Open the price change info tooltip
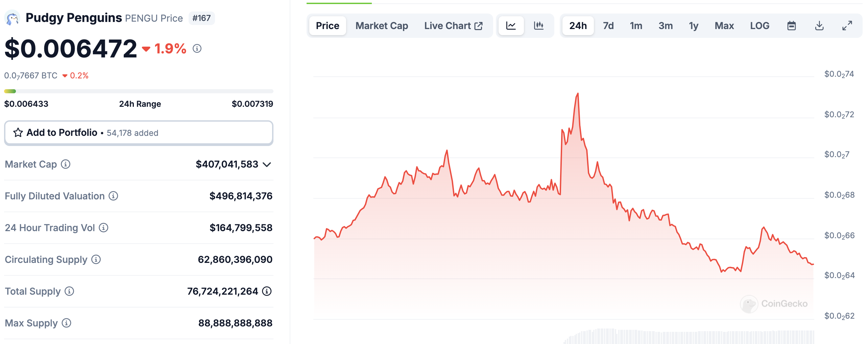Image resolution: width=868 pixels, height=344 pixels. pyautogui.click(x=197, y=49)
